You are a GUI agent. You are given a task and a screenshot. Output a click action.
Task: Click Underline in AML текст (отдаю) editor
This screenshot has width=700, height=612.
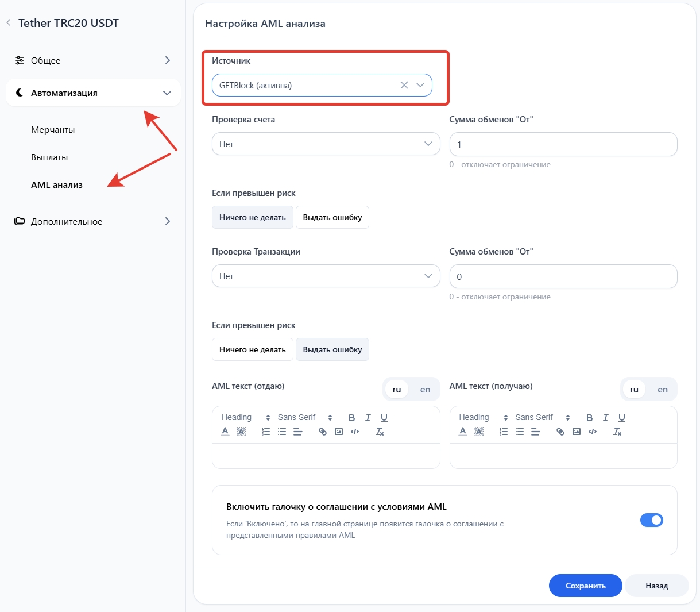click(384, 418)
